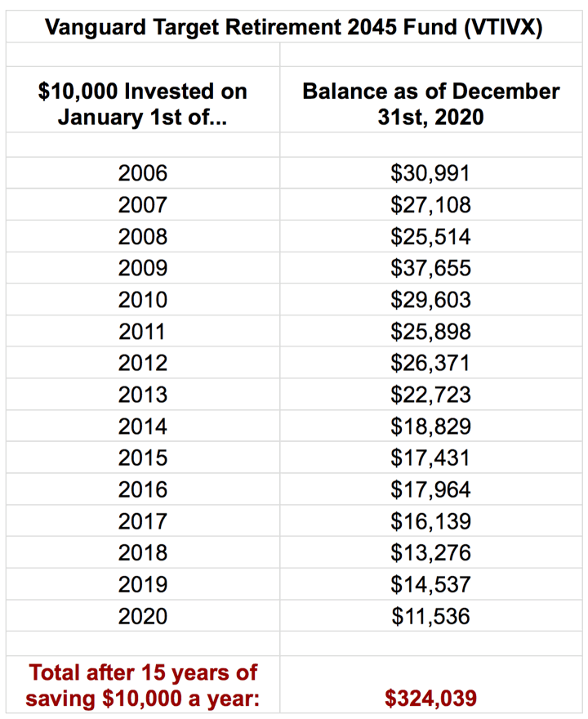This screenshot has width=588, height=719.
Task: Click the 2015 year cell
Action: point(143,458)
